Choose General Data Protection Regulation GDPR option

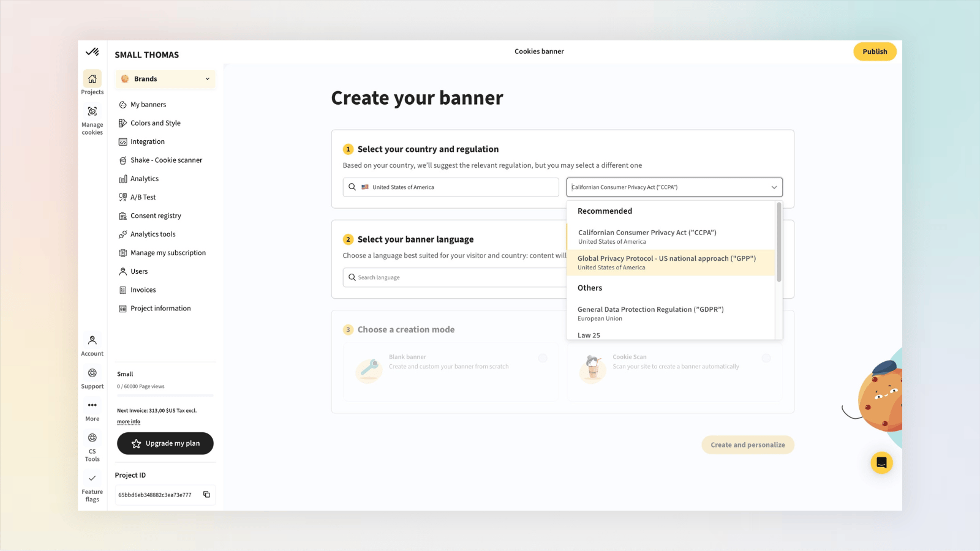pyautogui.click(x=671, y=313)
